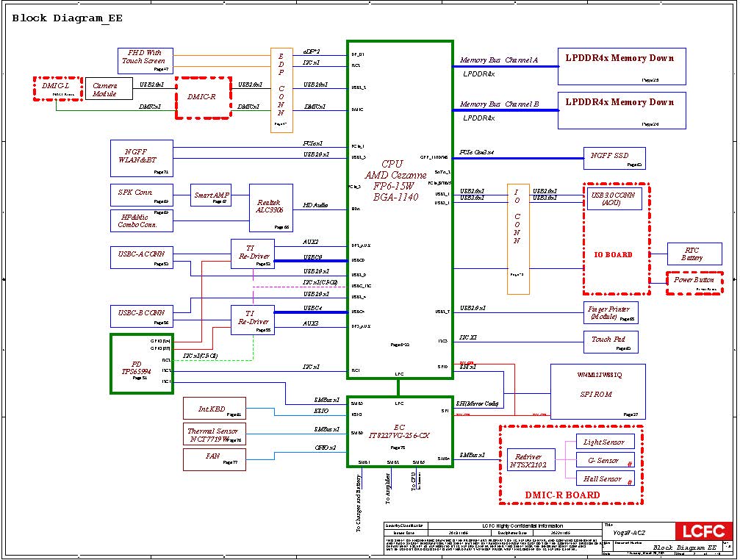Image resolution: width=740 pixels, height=560 pixels.
Task: Click the G-Sensor block
Action: pos(606,460)
